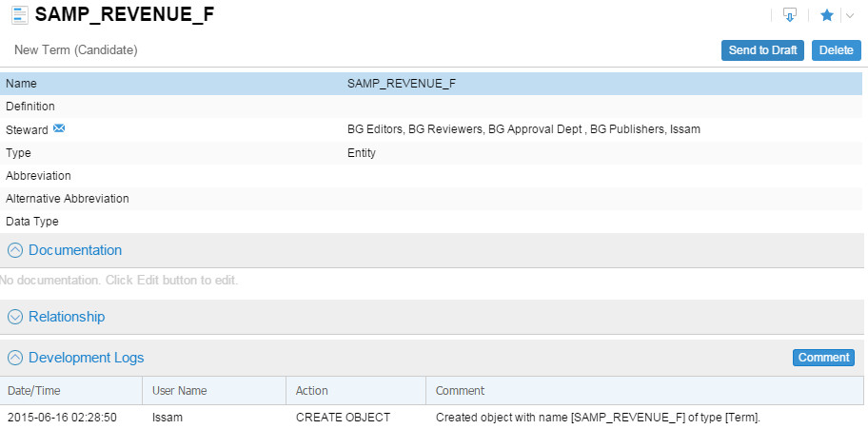This screenshot has height=429, width=868.
Task: Click the Send to Draft button
Action: (762, 50)
